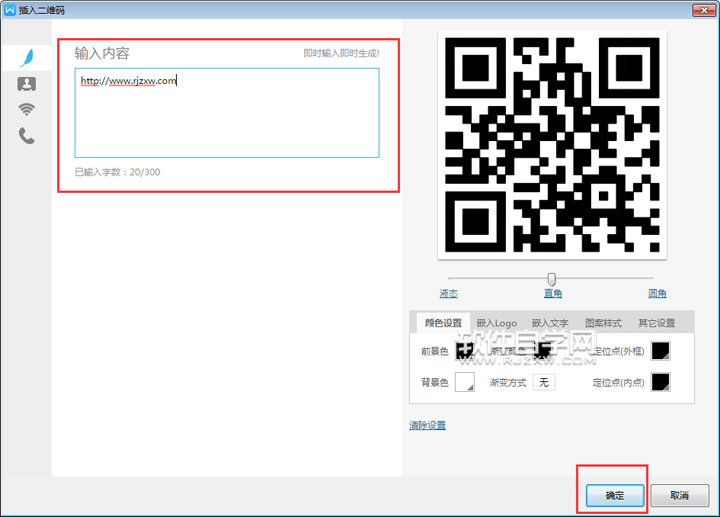Viewport: 720px width, 517px height.
Task: Click the 清除设置 reset link
Action: coord(427,425)
